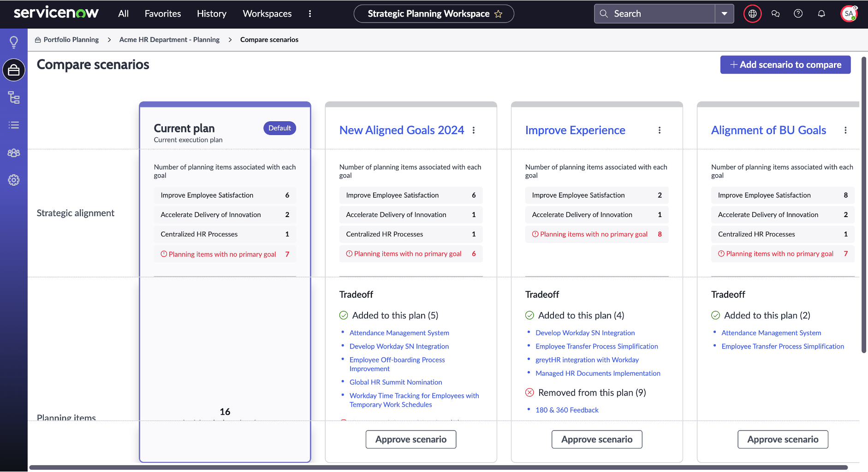Click 'Added to this plan (5)' heading

tap(395, 315)
